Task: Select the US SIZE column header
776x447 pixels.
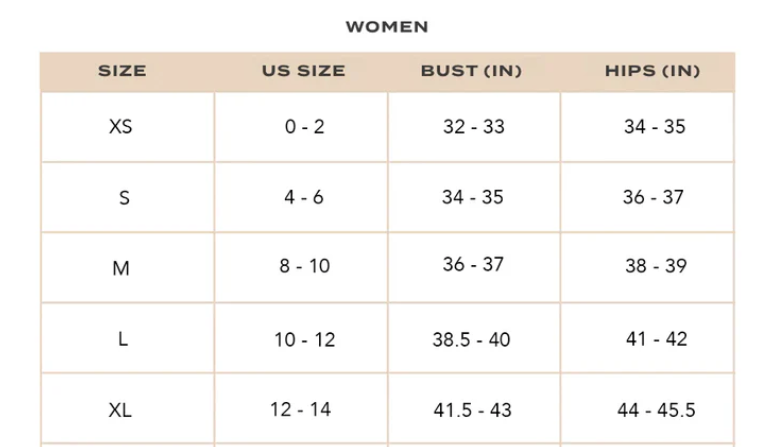Action: tap(303, 71)
